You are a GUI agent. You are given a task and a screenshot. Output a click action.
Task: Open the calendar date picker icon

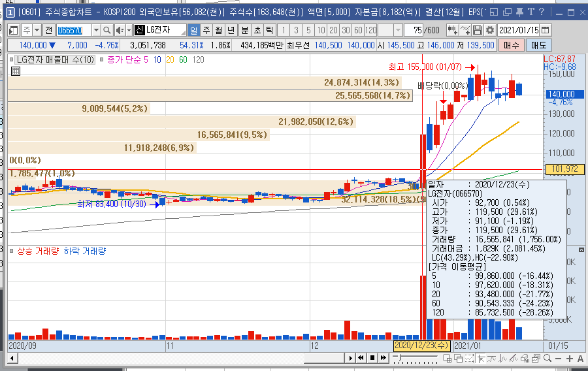click(x=546, y=30)
